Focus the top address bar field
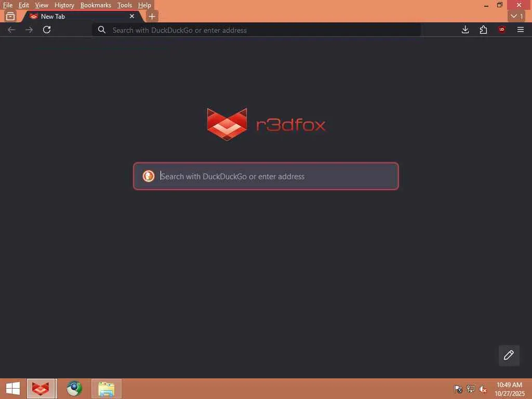The image size is (532, 399). (257, 30)
